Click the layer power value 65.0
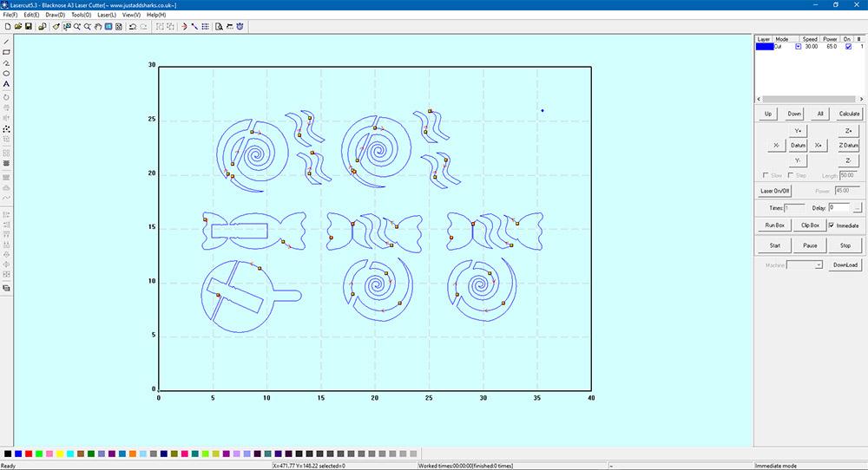 point(832,47)
